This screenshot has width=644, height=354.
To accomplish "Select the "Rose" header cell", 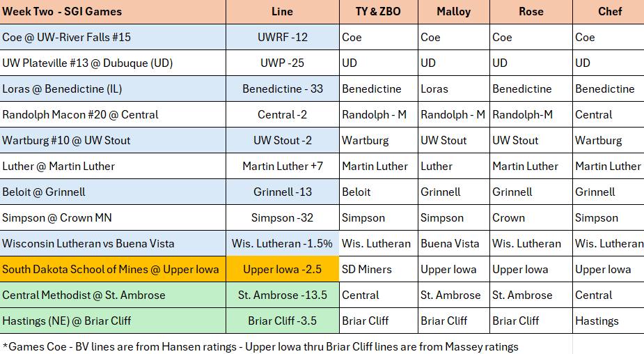I will (x=531, y=12).
